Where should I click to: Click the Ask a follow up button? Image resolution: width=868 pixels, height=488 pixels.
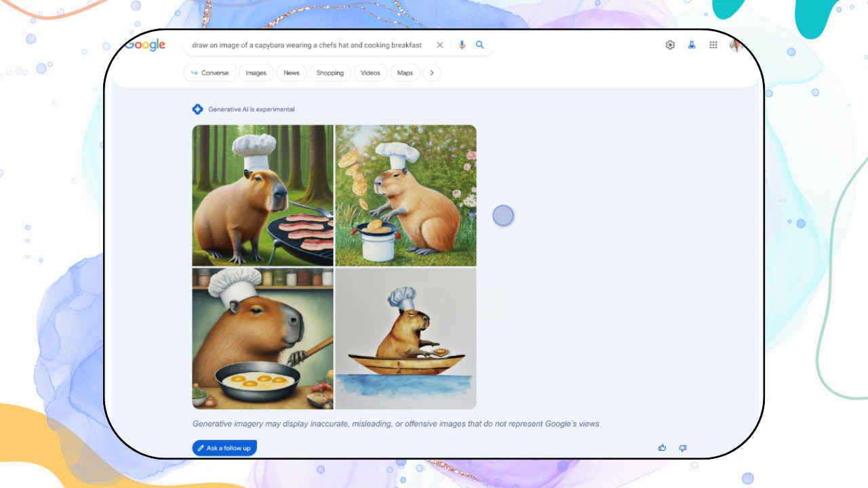click(224, 448)
